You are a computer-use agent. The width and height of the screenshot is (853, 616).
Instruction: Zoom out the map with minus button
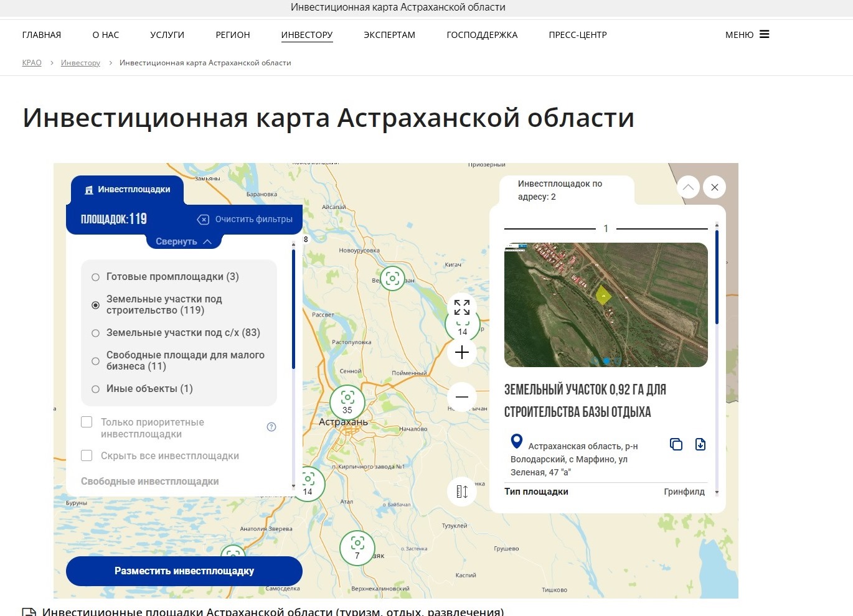click(462, 397)
